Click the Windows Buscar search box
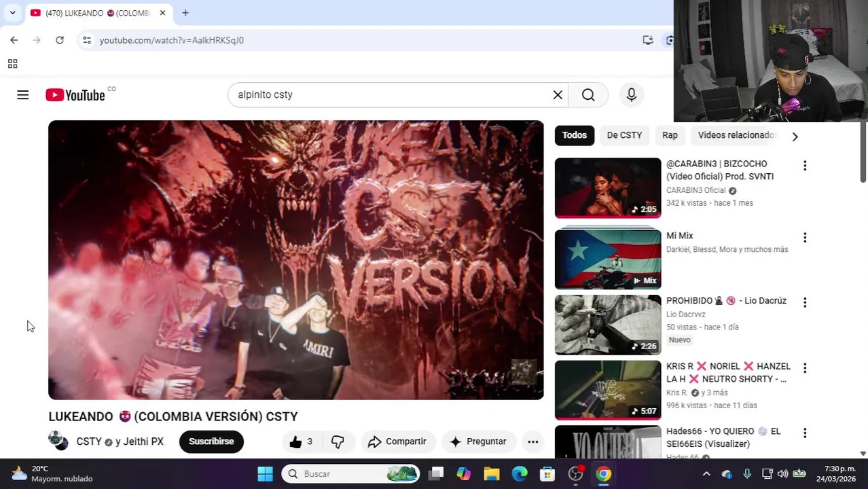The height and width of the screenshot is (489, 868). click(x=350, y=474)
